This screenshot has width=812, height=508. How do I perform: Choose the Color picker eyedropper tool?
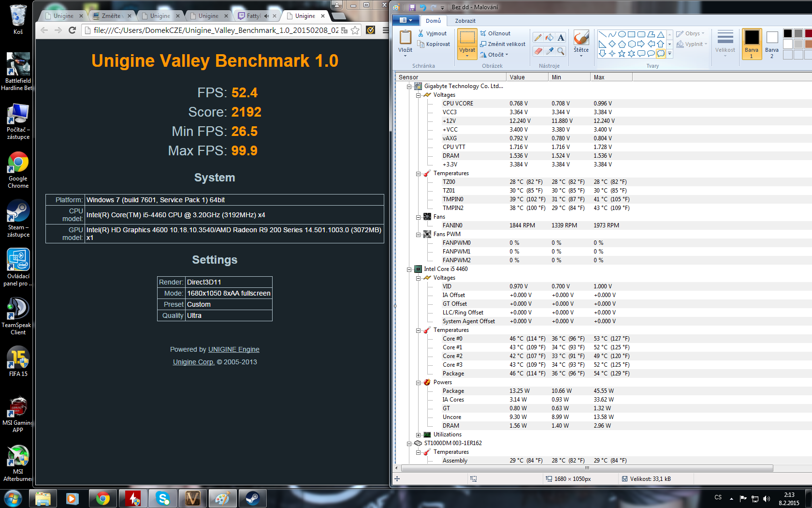pyautogui.click(x=550, y=51)
